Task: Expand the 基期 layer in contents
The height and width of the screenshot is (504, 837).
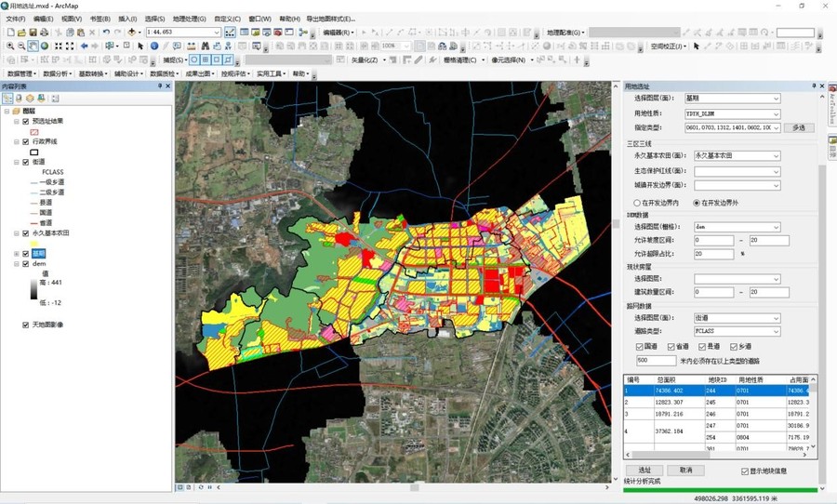Action: tap(17, 254)
